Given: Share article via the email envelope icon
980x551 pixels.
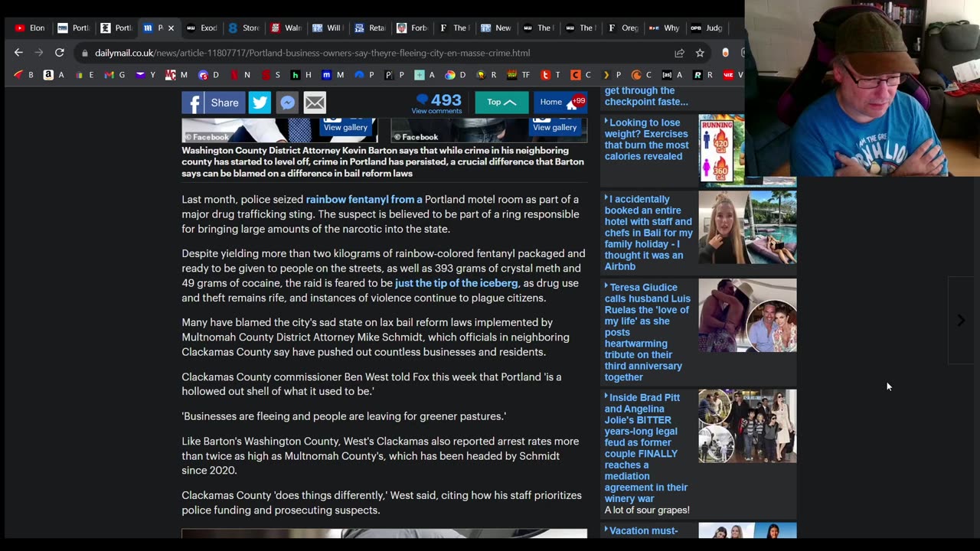Looking at the screenshot, I should (x=315, y=103).
